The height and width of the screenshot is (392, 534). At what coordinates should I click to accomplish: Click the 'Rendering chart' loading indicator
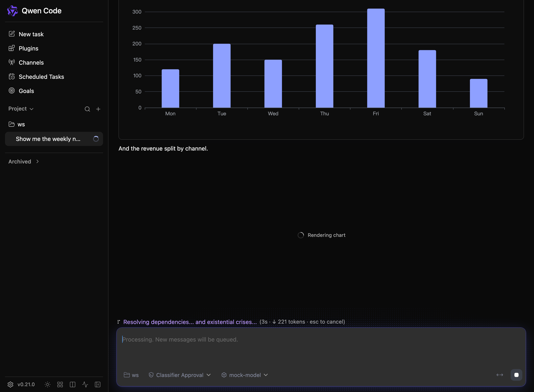322,235
